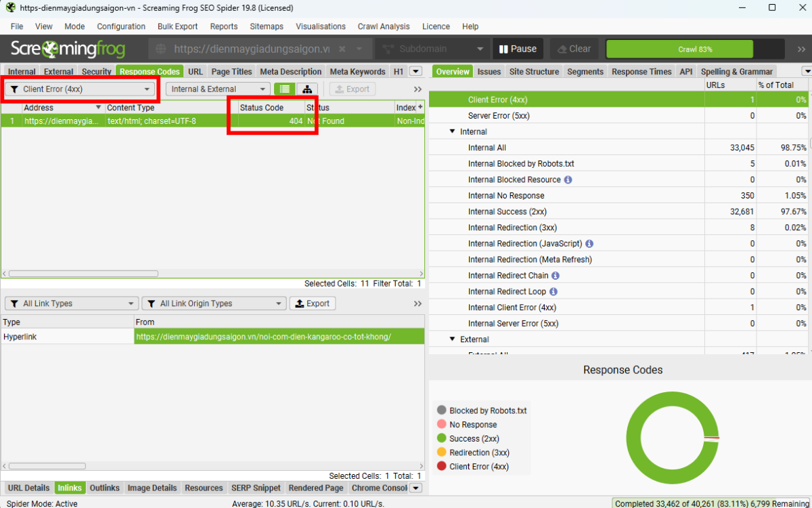Select the list view icon
Viewport: 812px width, 508px height.
tap(286, 89)
